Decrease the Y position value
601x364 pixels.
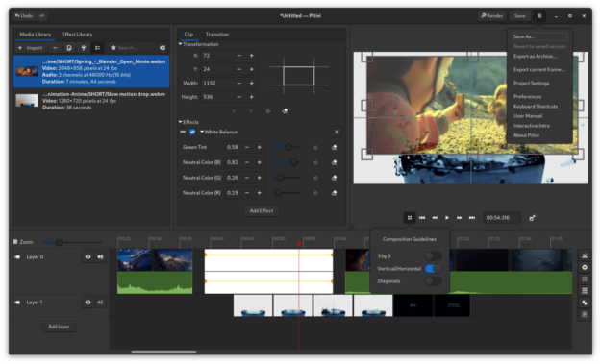coord(239,69)
